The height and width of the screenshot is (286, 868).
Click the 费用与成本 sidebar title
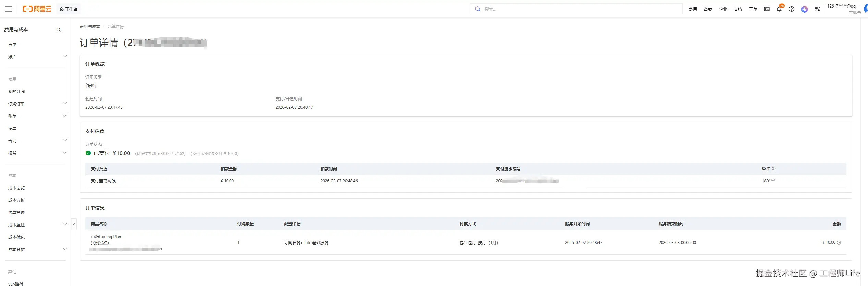[x=16, y=29]
